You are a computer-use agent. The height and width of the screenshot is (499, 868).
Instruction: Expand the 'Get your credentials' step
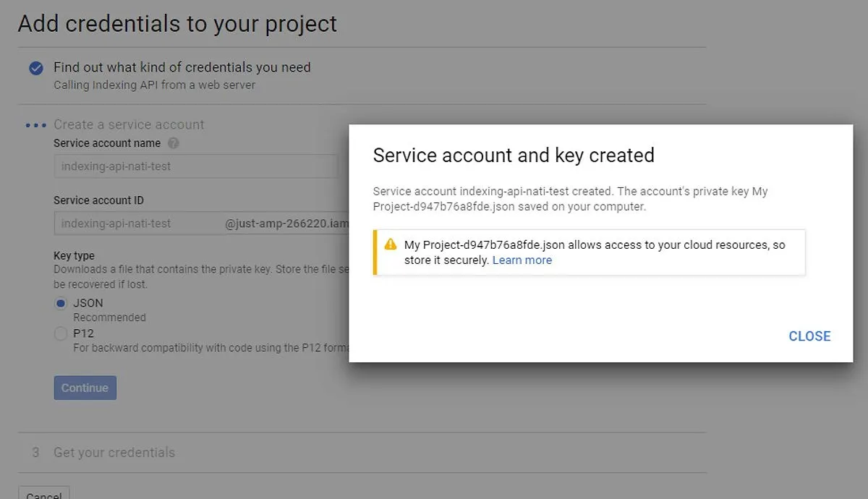[114, 453]
